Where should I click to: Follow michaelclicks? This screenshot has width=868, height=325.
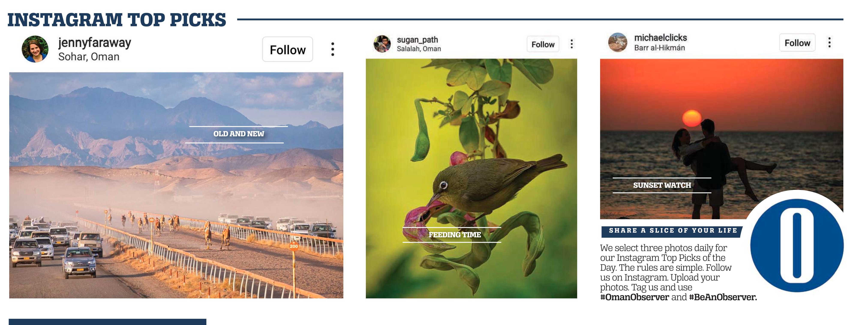click(x=797, y=43)
